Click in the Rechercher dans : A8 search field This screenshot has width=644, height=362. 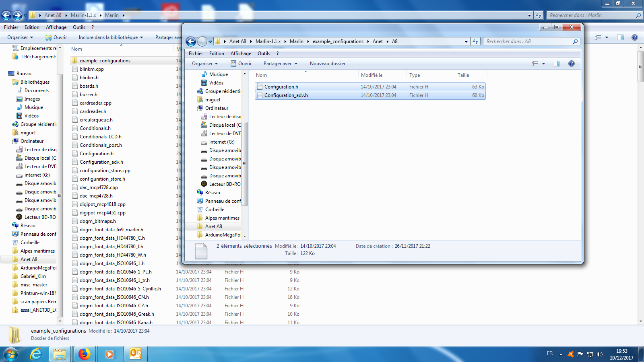click(x=527, y=41)
